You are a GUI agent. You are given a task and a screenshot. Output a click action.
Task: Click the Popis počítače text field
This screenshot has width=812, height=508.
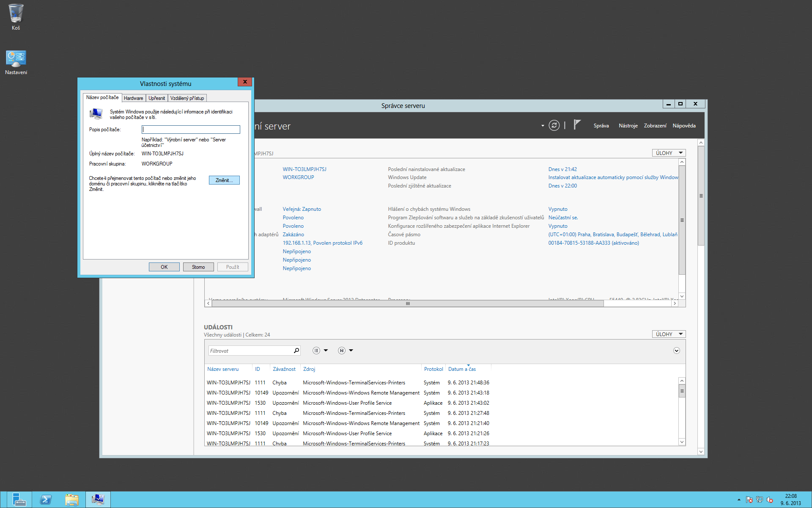coord(191,130)
